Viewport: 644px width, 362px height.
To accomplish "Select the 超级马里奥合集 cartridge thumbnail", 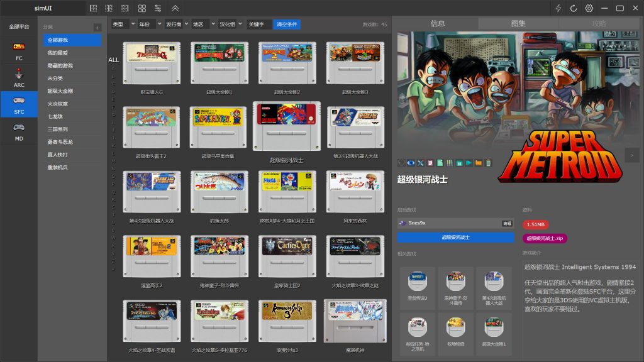I will [218, 128].
